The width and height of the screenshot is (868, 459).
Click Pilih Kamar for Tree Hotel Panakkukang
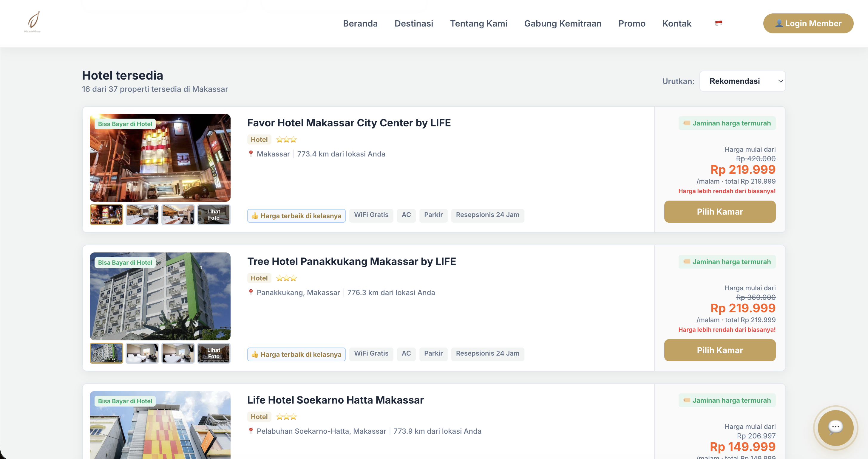coord(720,350)
